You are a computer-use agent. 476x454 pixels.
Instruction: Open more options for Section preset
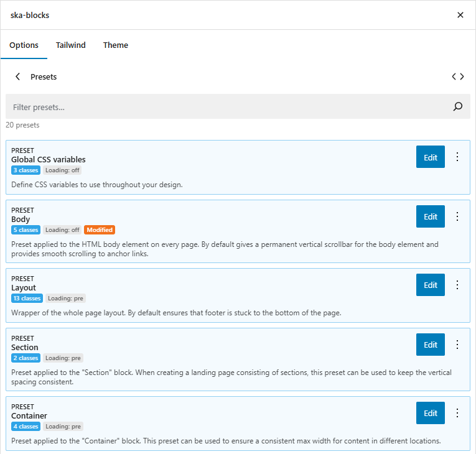(457, 345)
